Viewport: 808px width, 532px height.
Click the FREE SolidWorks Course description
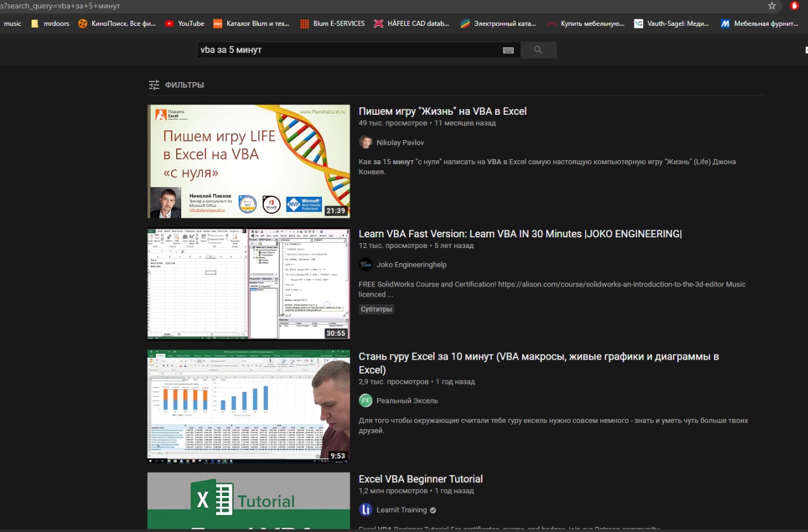552,289
